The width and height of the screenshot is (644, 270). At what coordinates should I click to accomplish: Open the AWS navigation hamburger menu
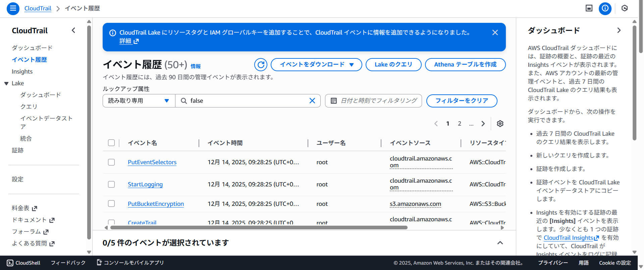point(13,8)
